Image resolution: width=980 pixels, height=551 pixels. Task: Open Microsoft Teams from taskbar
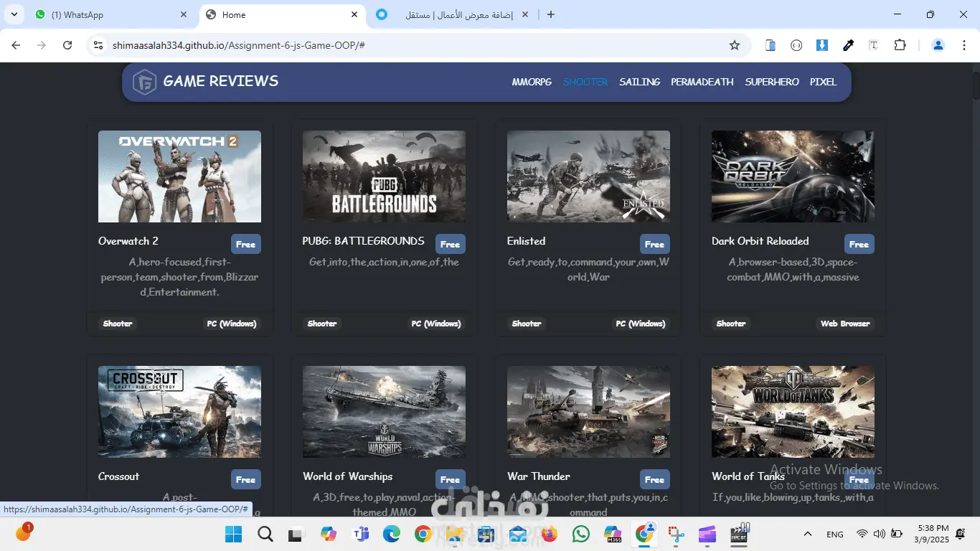pos(360,534)
